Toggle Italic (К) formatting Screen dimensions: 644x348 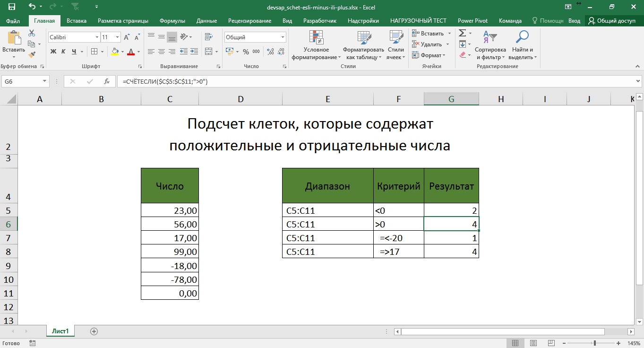(x=63, y=52)
